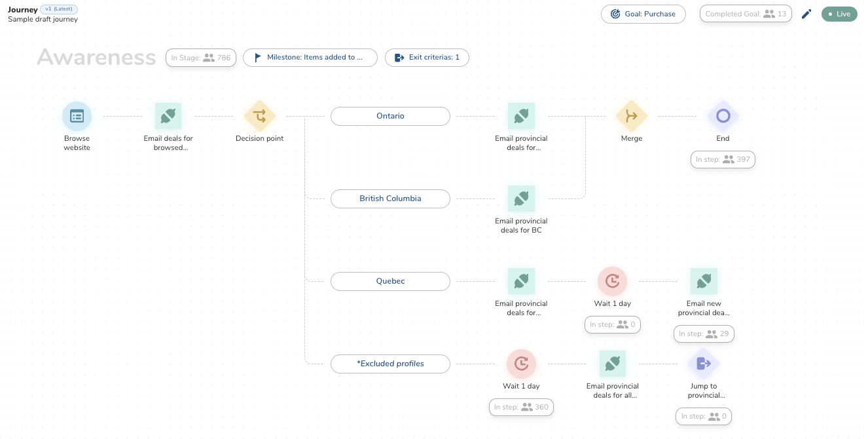The height and width of the screenshot is (439, 868).
Task: Select the British Columbia branch label
Action: pos(390,199)
